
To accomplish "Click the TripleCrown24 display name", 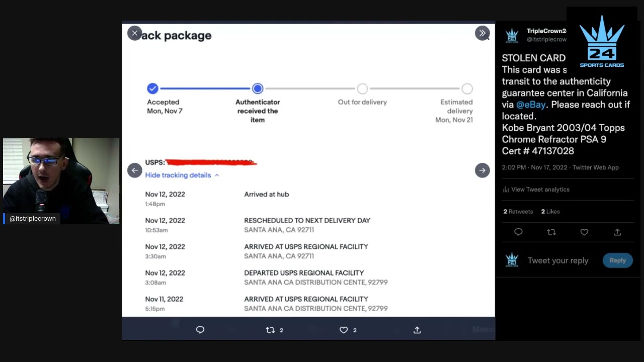I will [x=546, y=31].
